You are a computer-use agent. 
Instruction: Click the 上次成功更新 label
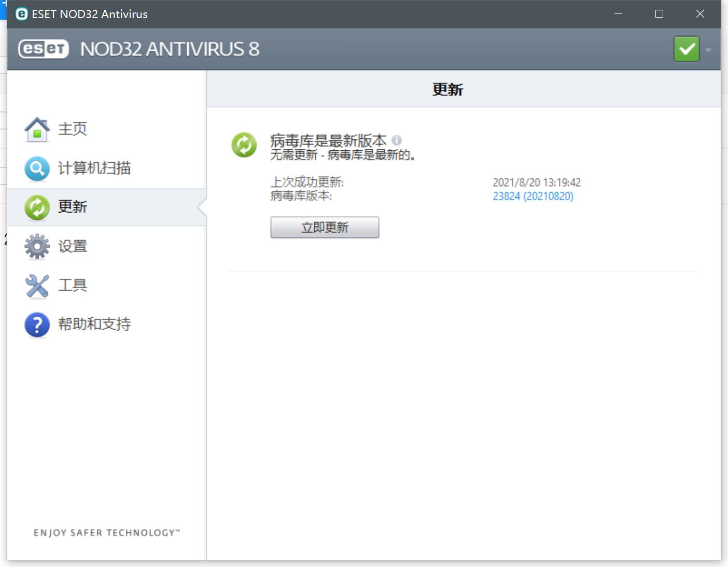[307, 182]
